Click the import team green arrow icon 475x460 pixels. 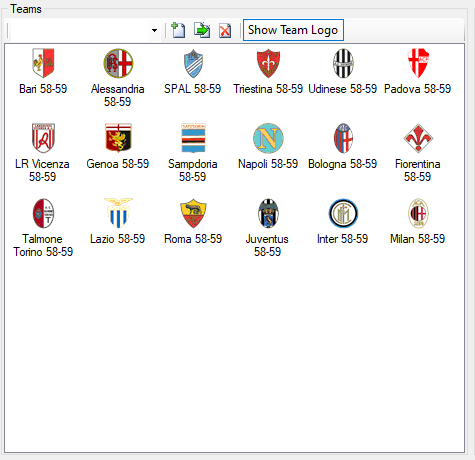(202, 30)
